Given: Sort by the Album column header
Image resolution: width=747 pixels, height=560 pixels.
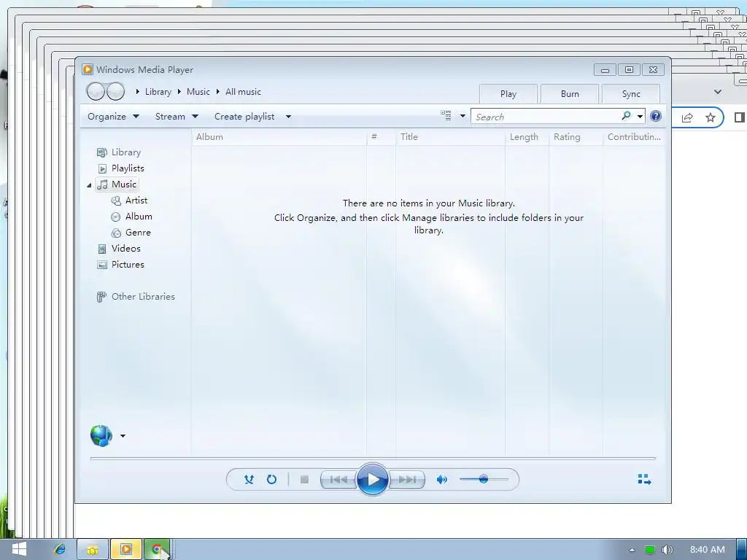Looking at the screenshot, I should pos(279,137).
